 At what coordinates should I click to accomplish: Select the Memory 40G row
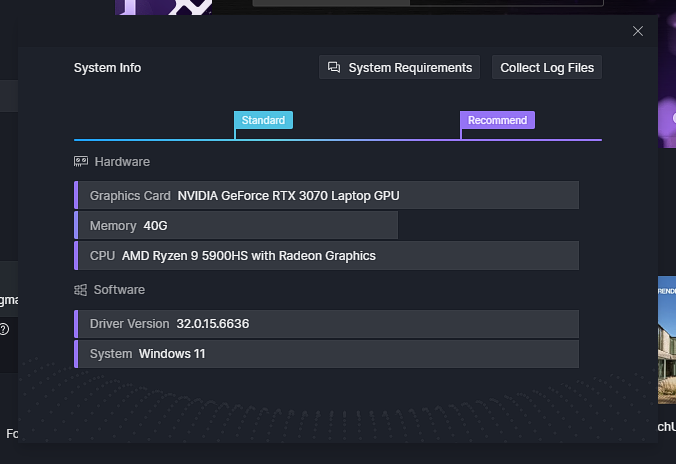tap(236, 226)
